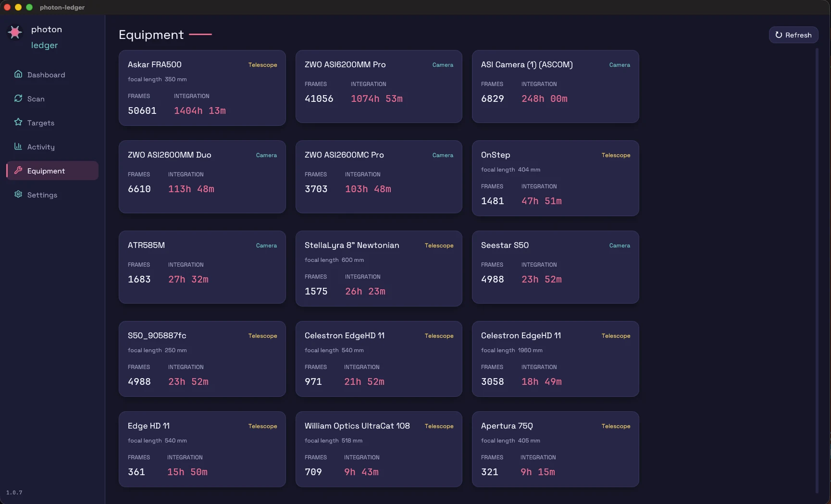This screenshot has width=831, height=504.
Task: Select the Askar FRA500 card title
Action: 155,64
